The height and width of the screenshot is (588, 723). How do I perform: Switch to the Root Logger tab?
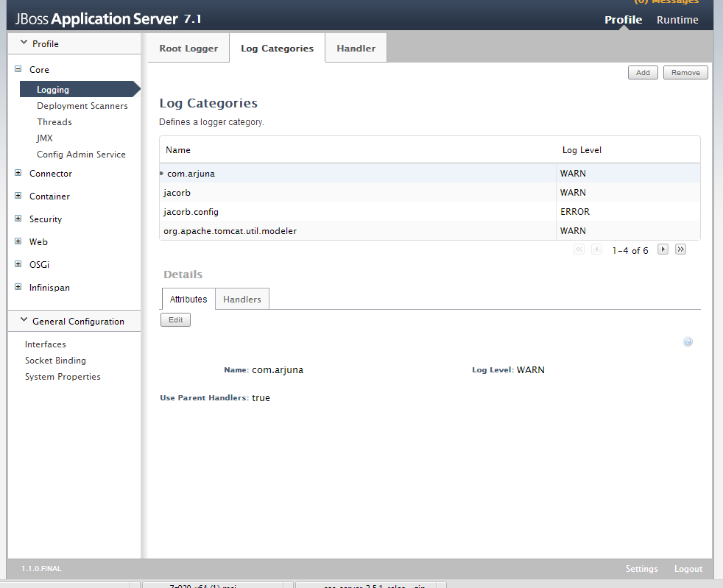[x=188, y=47]
